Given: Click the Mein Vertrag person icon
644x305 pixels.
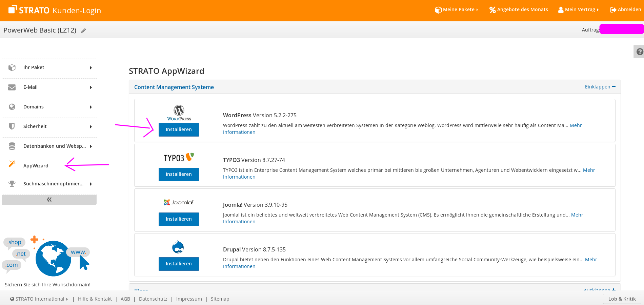Looking at the screenshot, I should (x=561, y=10).
